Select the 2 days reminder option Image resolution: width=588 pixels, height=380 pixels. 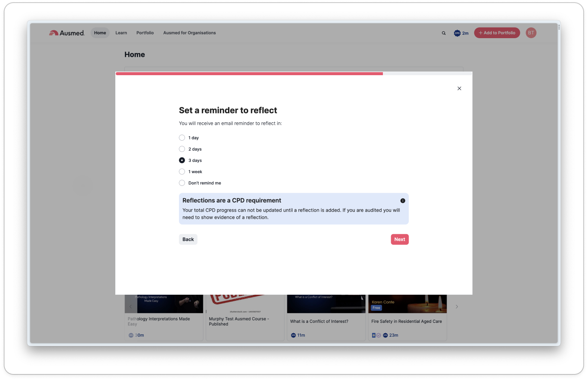click(x=182, y=149)
